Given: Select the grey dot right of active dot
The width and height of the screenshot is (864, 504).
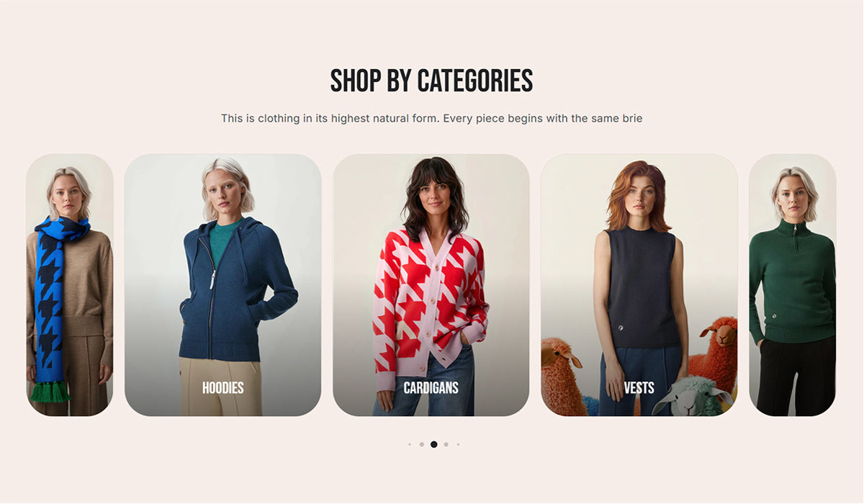Looking at the screenshot, I should 446,444.
